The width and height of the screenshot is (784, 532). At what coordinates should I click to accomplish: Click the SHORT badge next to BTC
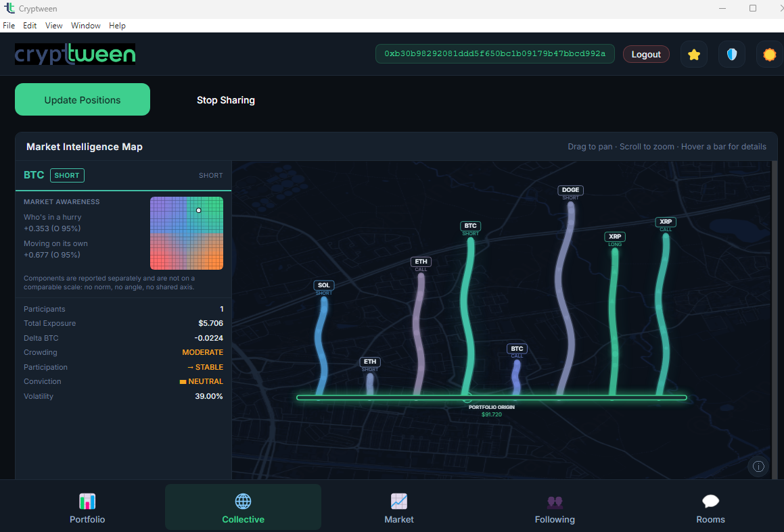pos(67,175)
